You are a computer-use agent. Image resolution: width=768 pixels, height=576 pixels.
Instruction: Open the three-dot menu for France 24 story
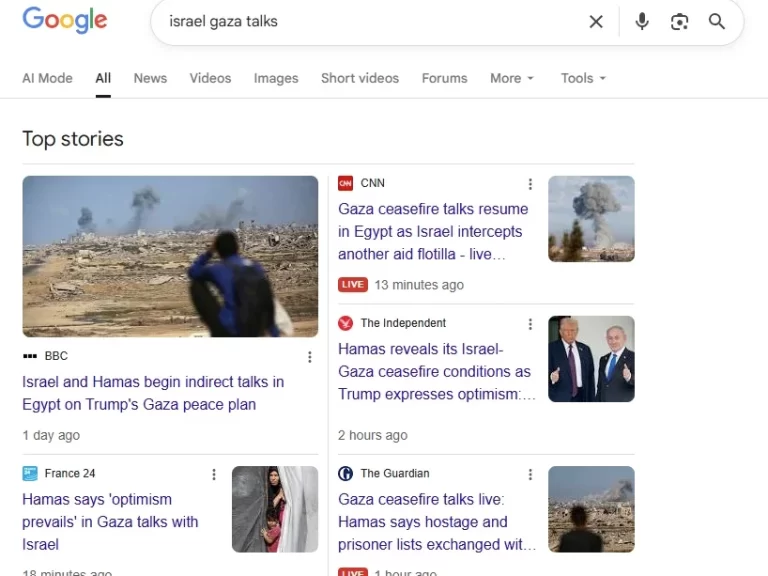coord(214,475)
